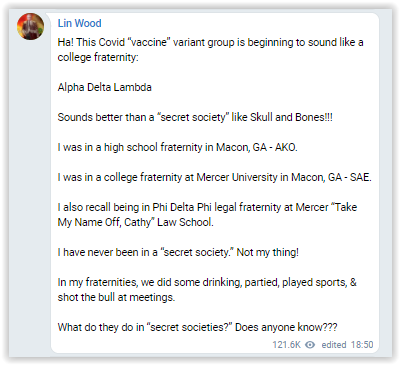The height and width of the screenshot is (365, 400).
Task: Click the opening line about Covid "vaccine" variant
Action: tap(211, 43)
